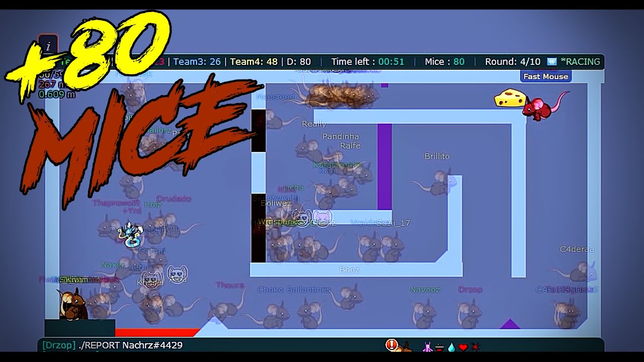Open the red exclamation alert icon

pyautogui.click(x=391, y=345)
